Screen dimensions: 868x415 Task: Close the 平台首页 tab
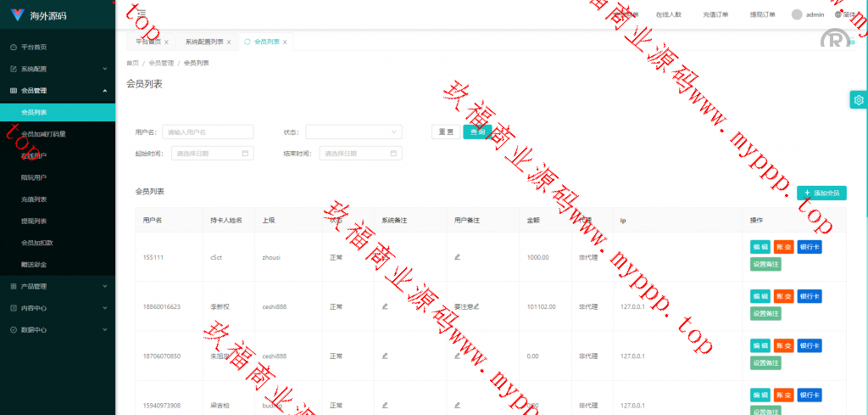point(166,42)
